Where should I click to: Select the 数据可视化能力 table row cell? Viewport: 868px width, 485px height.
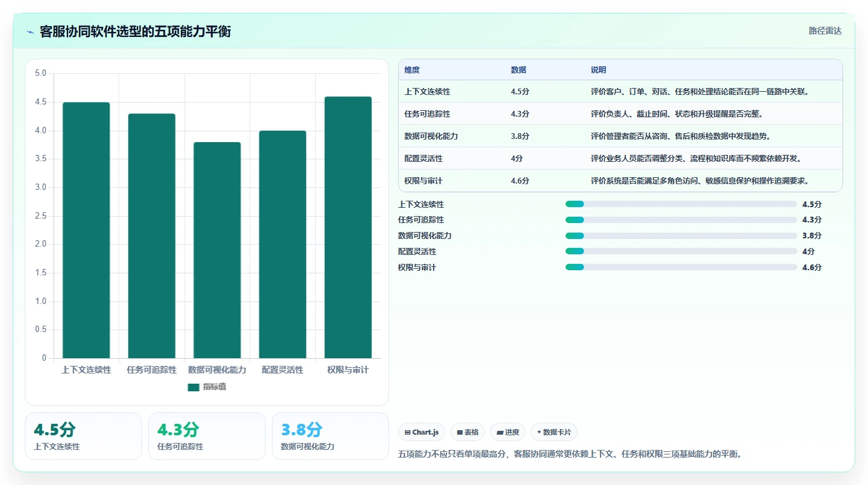(431, 136)
